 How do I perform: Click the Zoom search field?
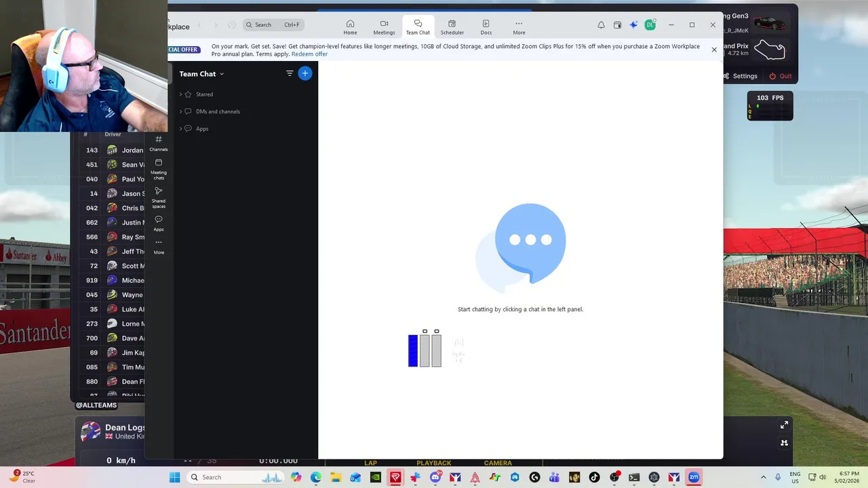(273, 24)
